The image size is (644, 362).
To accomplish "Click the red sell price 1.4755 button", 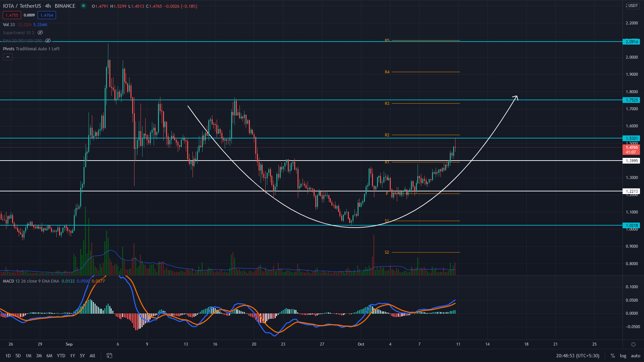I will pyautogui.click(x=12, y=15).
